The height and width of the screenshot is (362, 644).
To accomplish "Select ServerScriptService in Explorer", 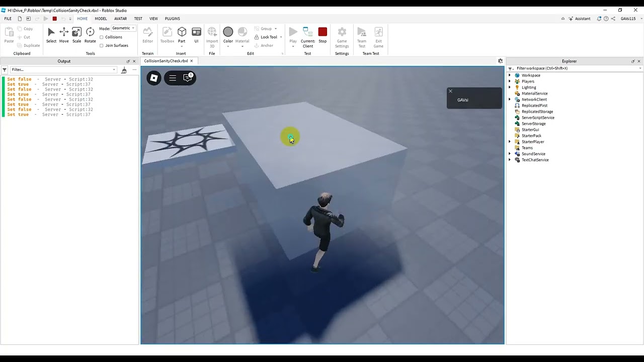I will pos(538,118).
